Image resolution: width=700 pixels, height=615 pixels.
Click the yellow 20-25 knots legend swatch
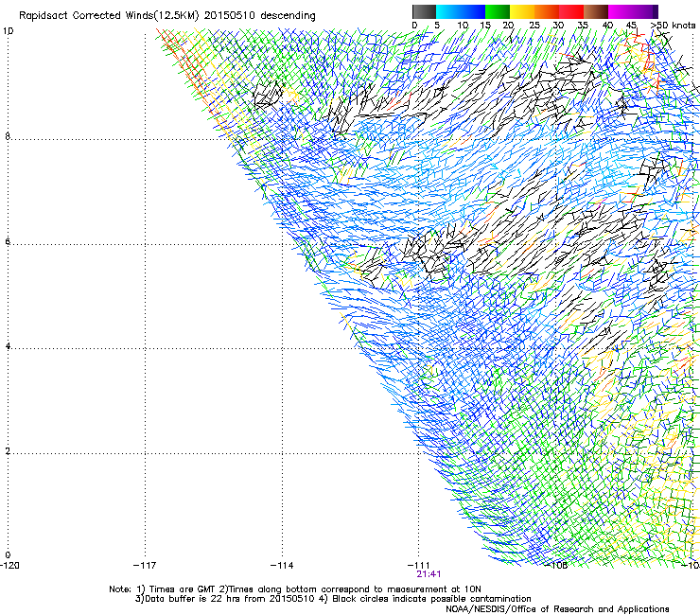[x=522, y=11]
